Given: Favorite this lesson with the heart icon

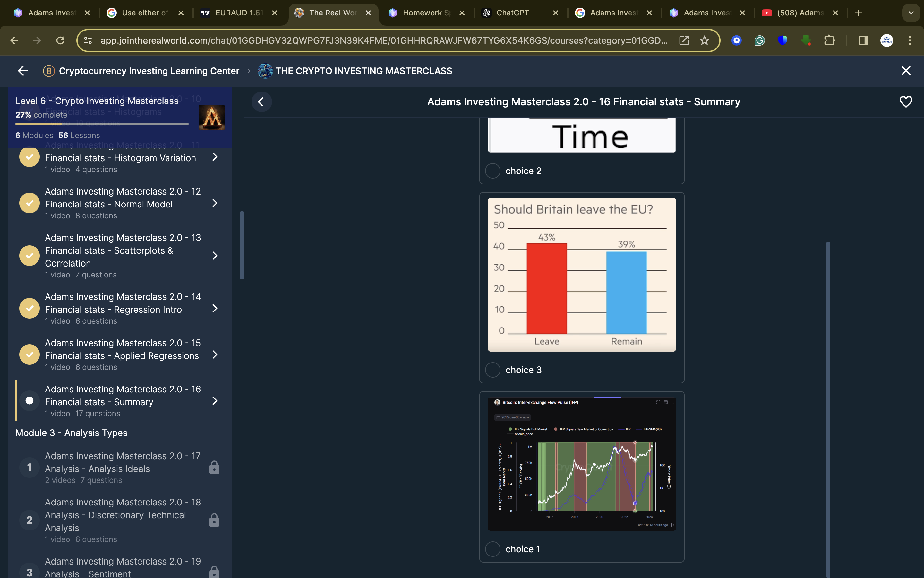Looking at the screenshot, I should (x=906, y=102).
